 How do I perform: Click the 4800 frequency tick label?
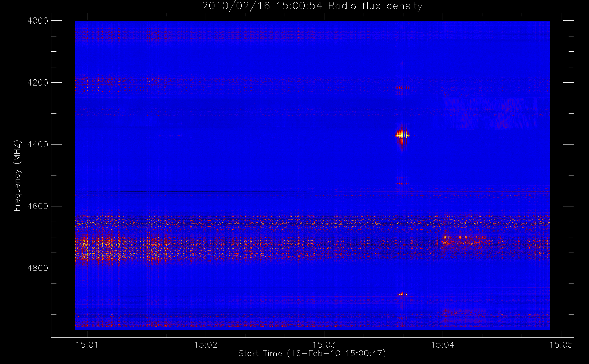38,268
